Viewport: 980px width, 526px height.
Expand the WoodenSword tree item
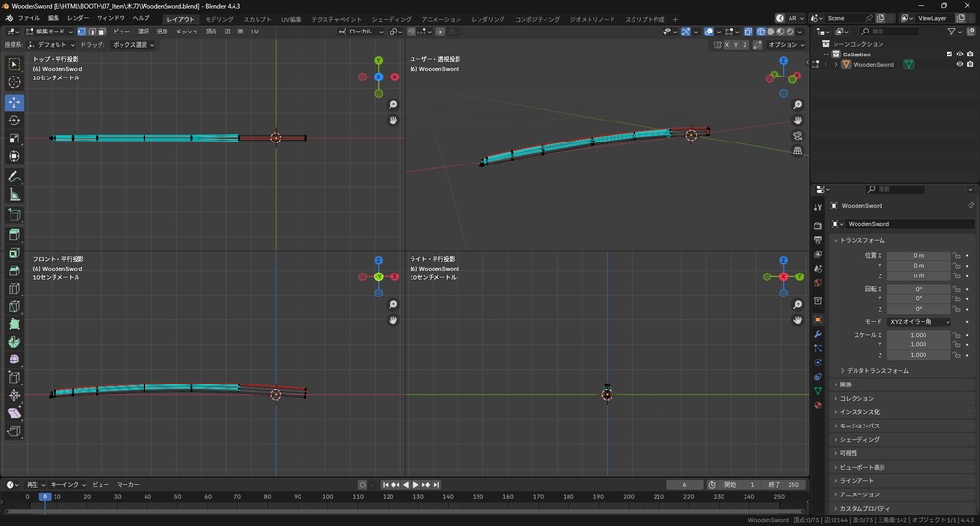pos(836,64)
